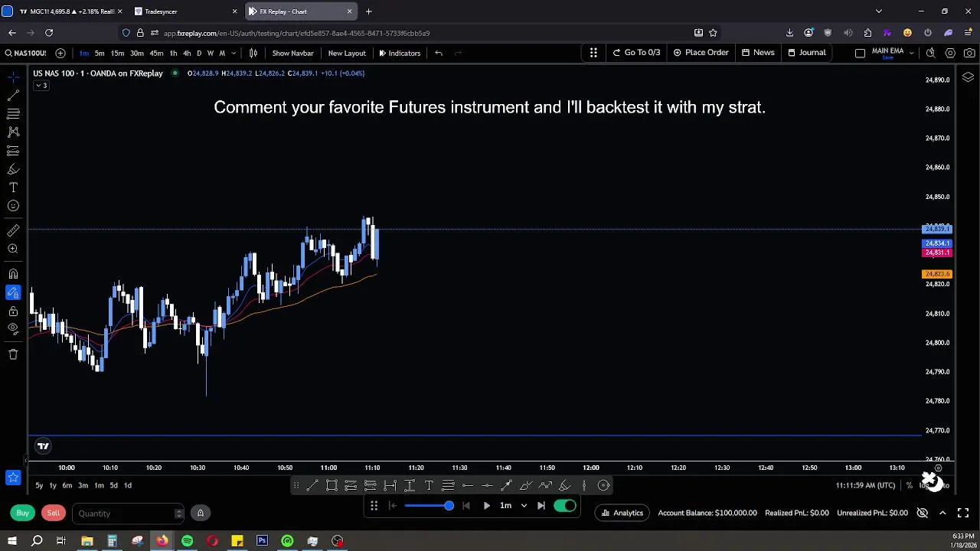
Task: Open chart settings hexagon icon
Action: (x=950, y=53)
